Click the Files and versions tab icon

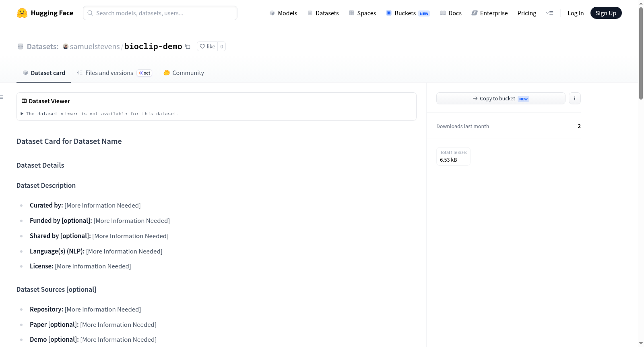pos(80,73)
